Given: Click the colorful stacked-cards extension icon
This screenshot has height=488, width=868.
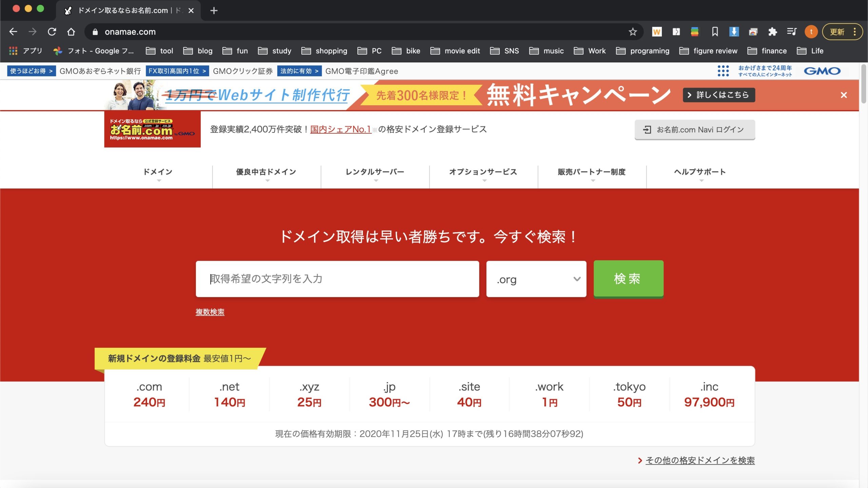Looking at the screenshot, I should (x=695, y=32).
